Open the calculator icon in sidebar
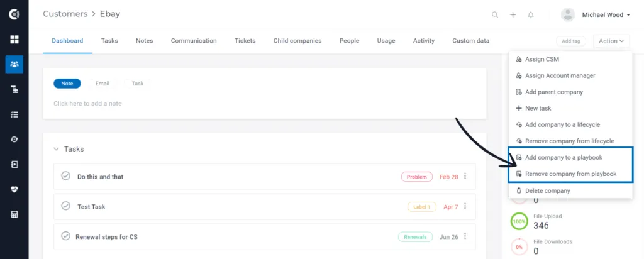 pos(14,214)
